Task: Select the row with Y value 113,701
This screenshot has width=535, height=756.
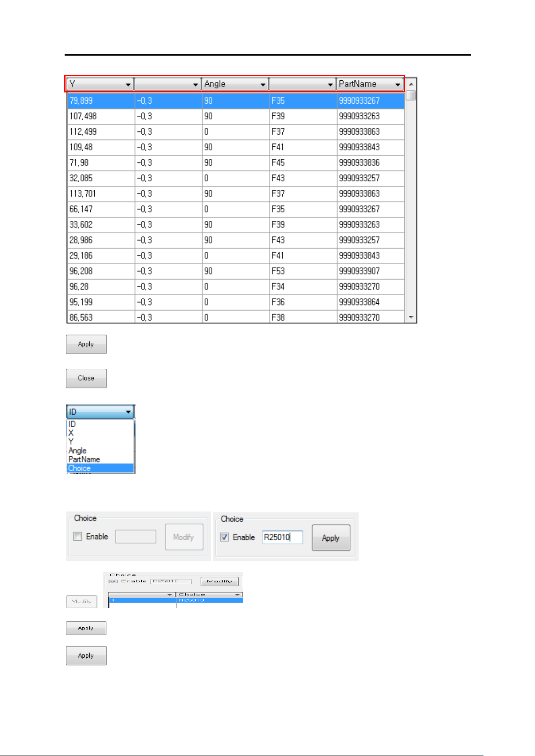Action: 236,193
